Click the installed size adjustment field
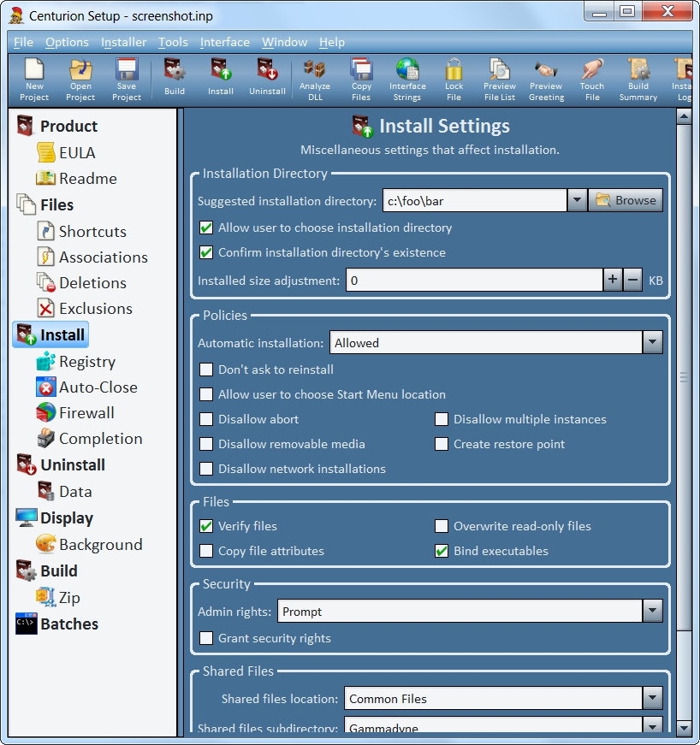The image size is (700, 745). [x=474, y=280]
